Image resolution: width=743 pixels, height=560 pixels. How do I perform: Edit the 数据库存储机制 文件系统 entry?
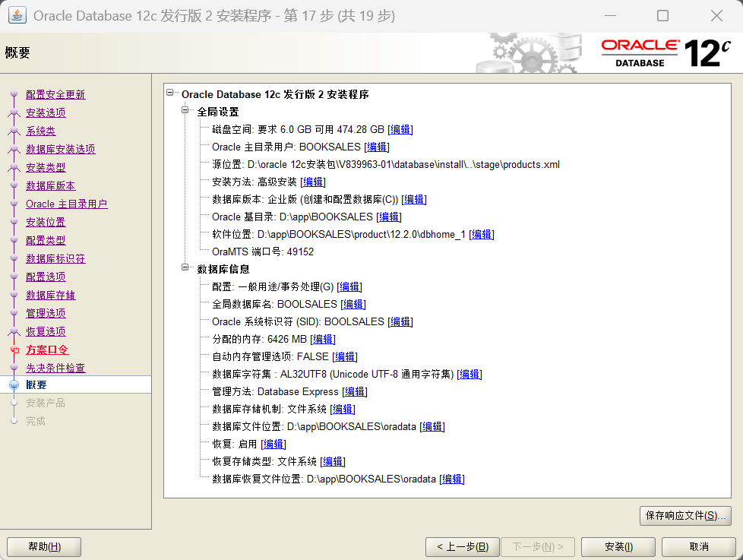(x=343, y=410)
